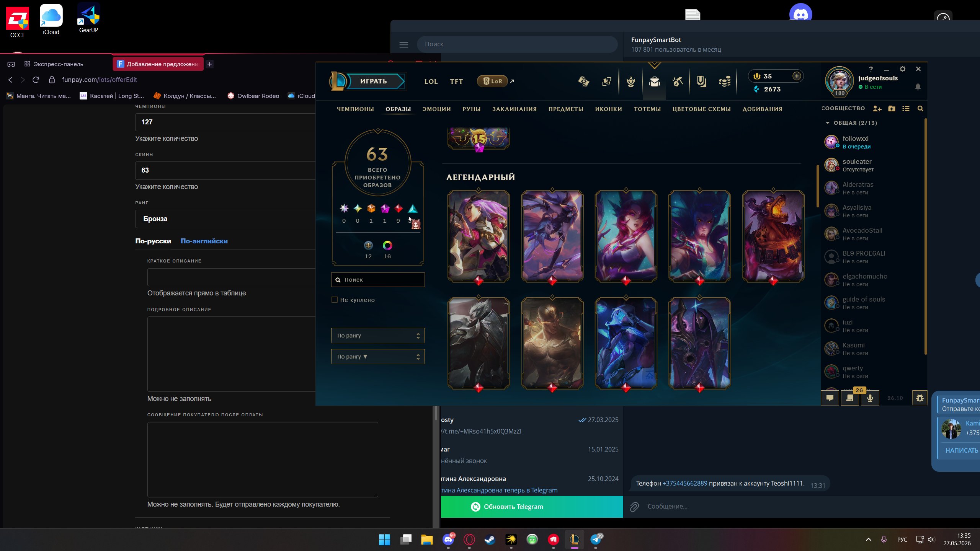Click the League skin search field
980x551 pixels.
[378, 280]
